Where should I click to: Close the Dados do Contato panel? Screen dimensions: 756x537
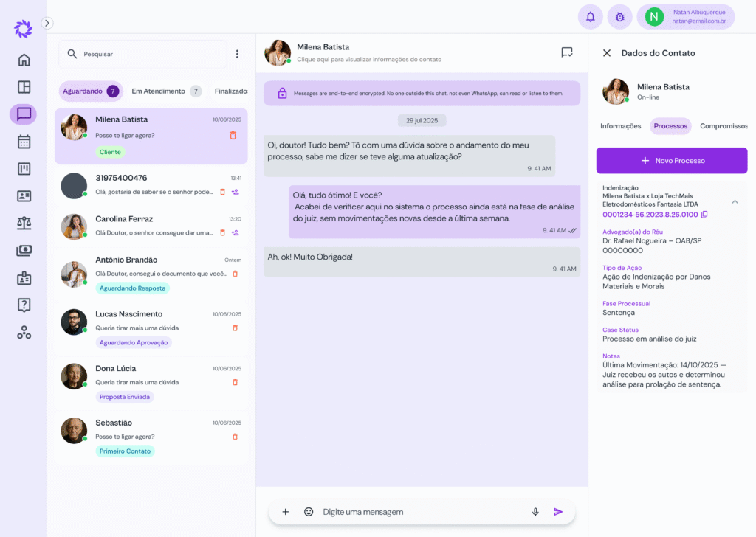(x=607, y=53)
